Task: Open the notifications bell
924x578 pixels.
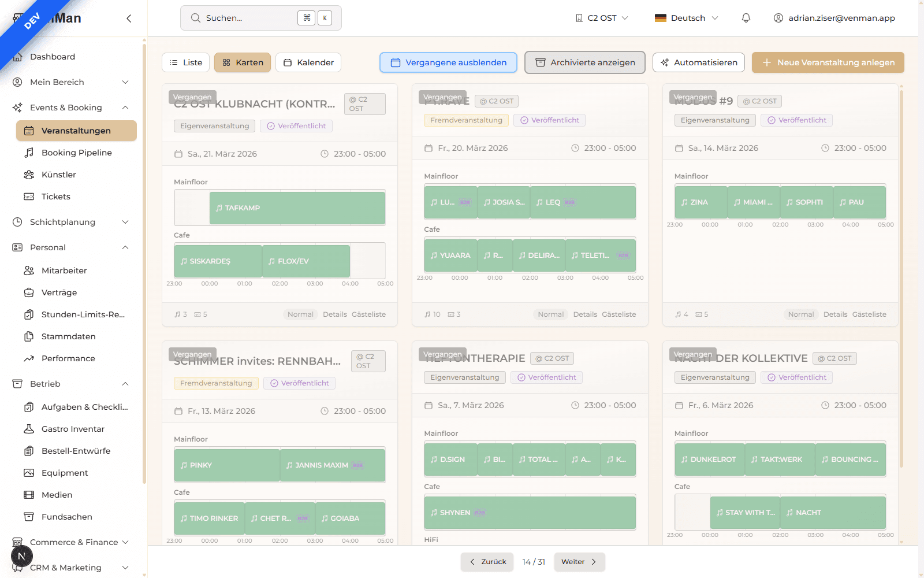Action: 746,18
